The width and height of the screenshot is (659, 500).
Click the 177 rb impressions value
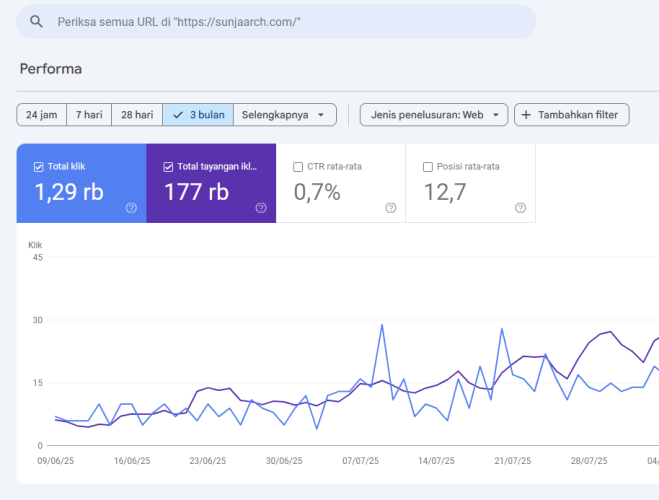pos(196,192)
